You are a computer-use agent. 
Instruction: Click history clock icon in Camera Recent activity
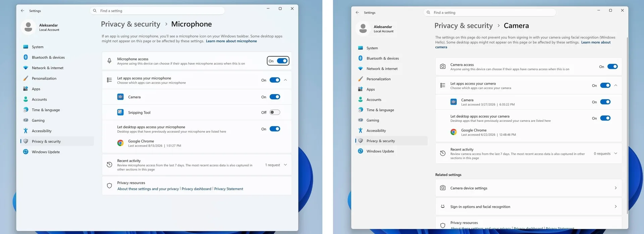pos(443,153)
